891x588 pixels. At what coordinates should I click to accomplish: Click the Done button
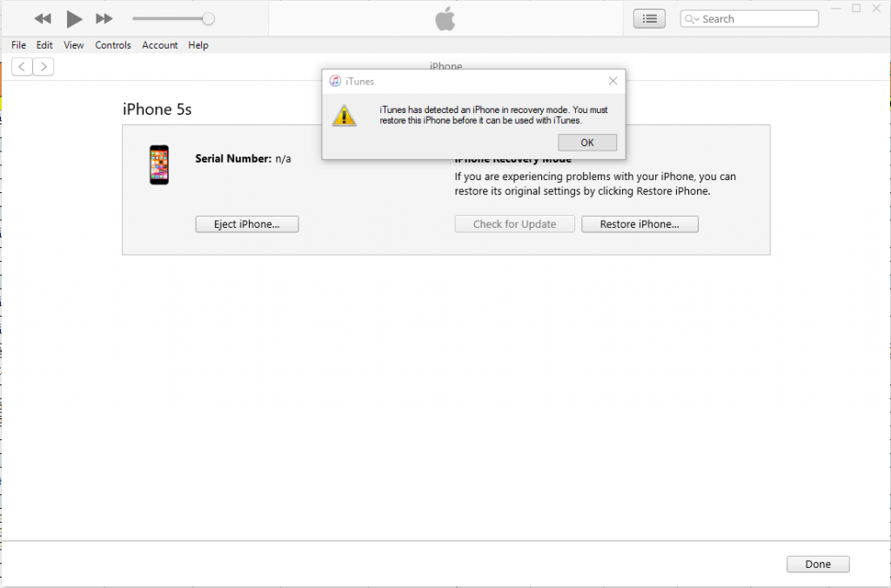point(818,564)
